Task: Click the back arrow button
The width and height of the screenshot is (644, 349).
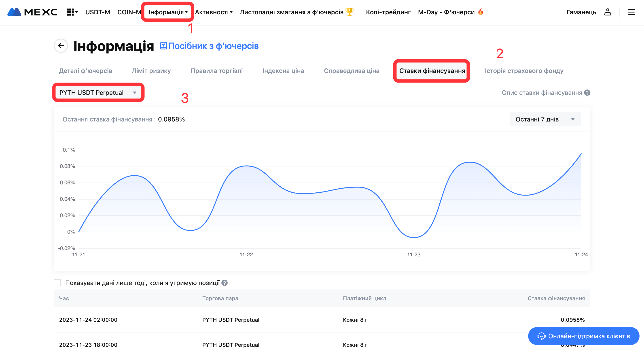Action: pos(61,46)
